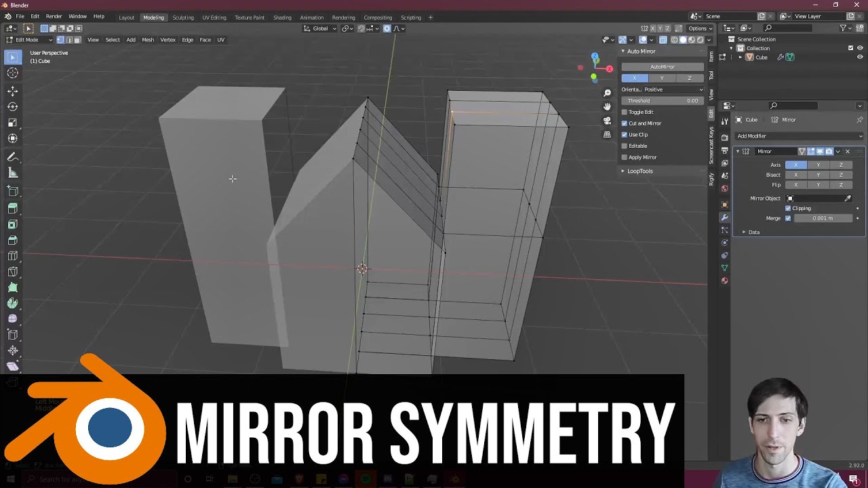Open the Modifier Properties wrench tab

[x=724, y=217]
